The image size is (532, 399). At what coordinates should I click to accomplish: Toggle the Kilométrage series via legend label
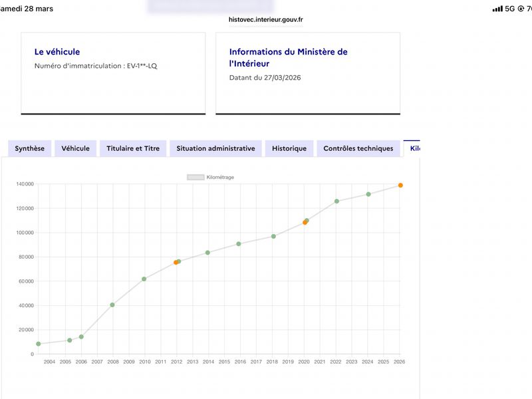tap(220, 178)
